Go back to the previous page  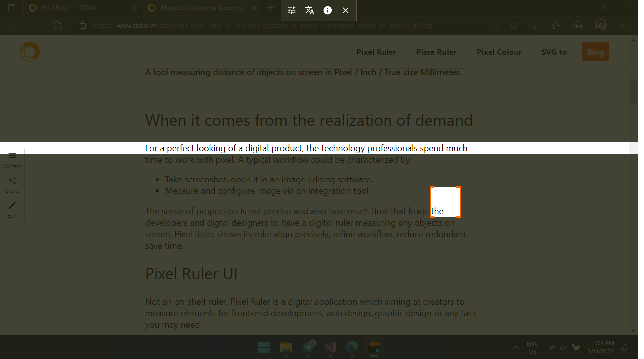pyautogui.click(x=14, y=25)
